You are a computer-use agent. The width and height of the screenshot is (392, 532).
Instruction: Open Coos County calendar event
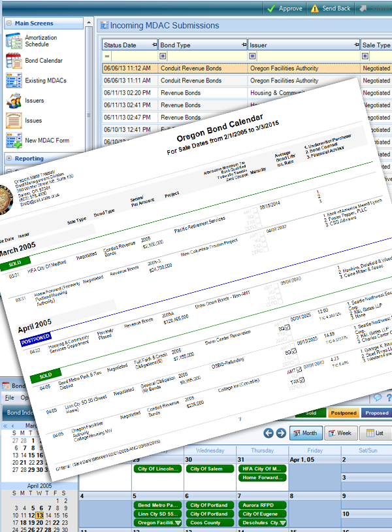click(x=210, y=523)
